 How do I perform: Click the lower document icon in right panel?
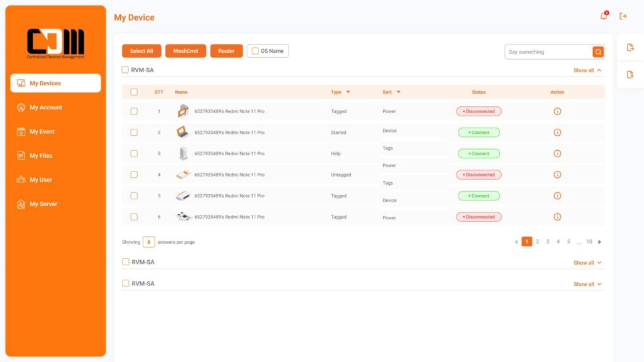click(630, 75)
